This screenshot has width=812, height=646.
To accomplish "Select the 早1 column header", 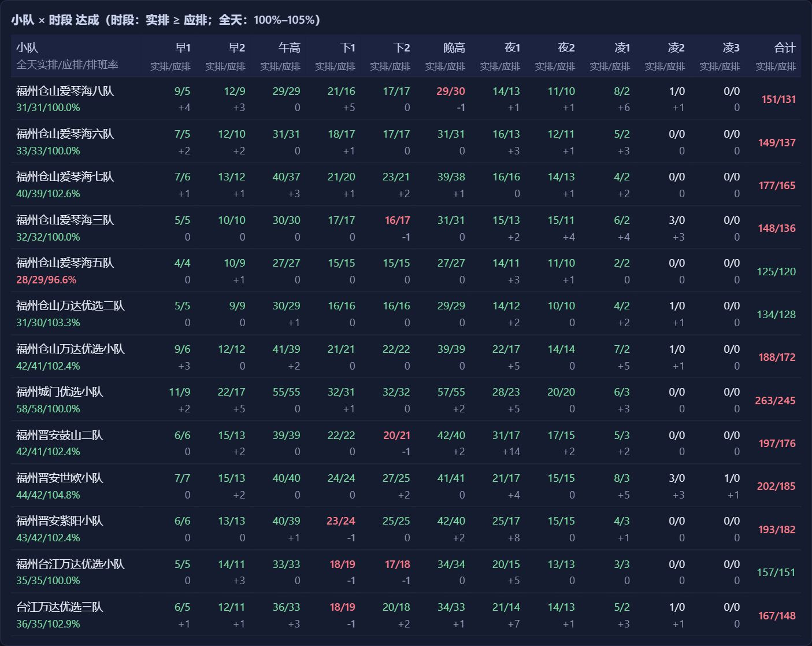I will click(x=183, y=48).
